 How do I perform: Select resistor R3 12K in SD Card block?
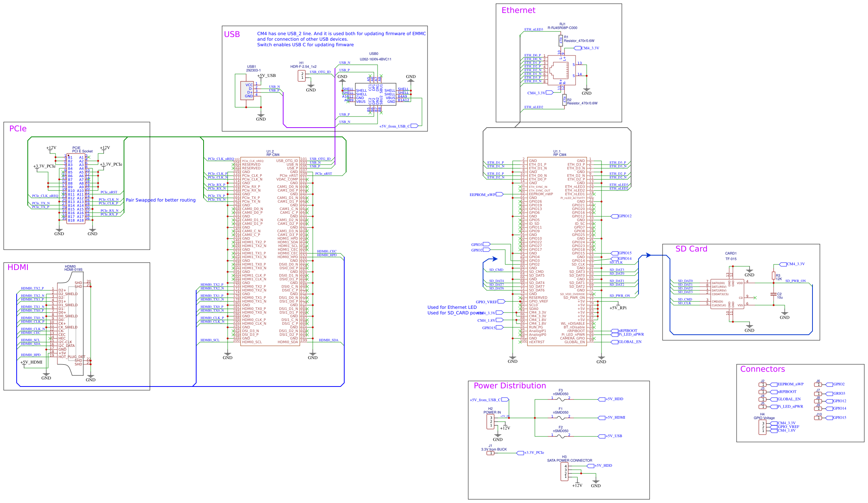[774, 276]
